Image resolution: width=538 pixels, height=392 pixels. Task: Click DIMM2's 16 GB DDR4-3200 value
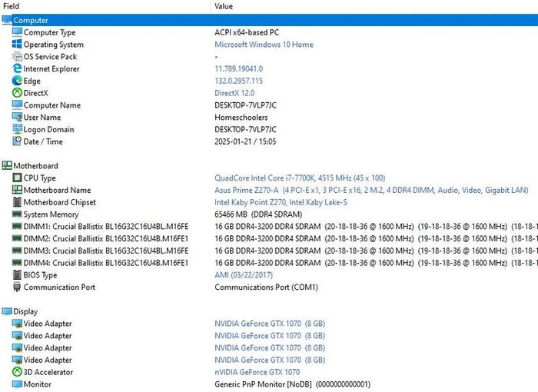coord(377,238)
